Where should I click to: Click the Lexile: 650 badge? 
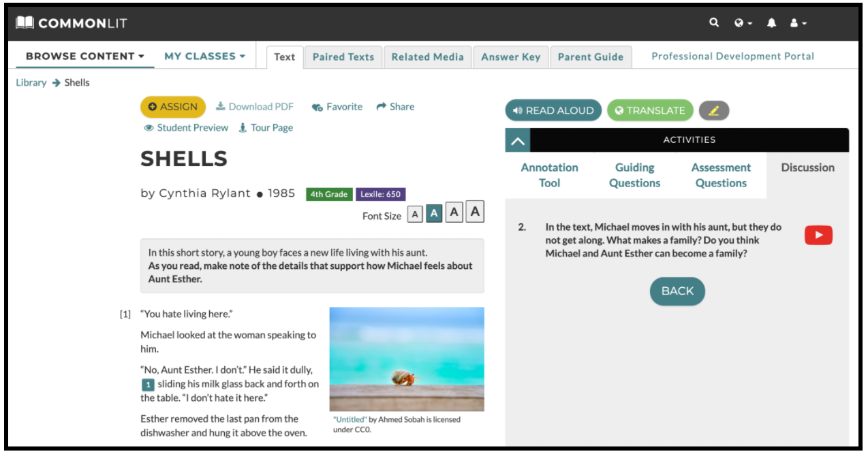click(380, 195)
